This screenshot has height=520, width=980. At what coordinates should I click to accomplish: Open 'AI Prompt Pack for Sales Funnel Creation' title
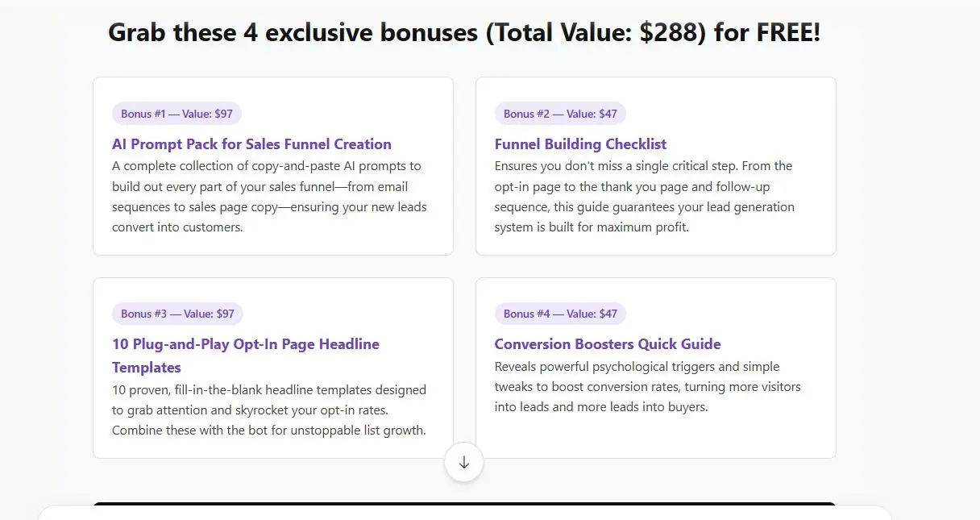(251, 144)
